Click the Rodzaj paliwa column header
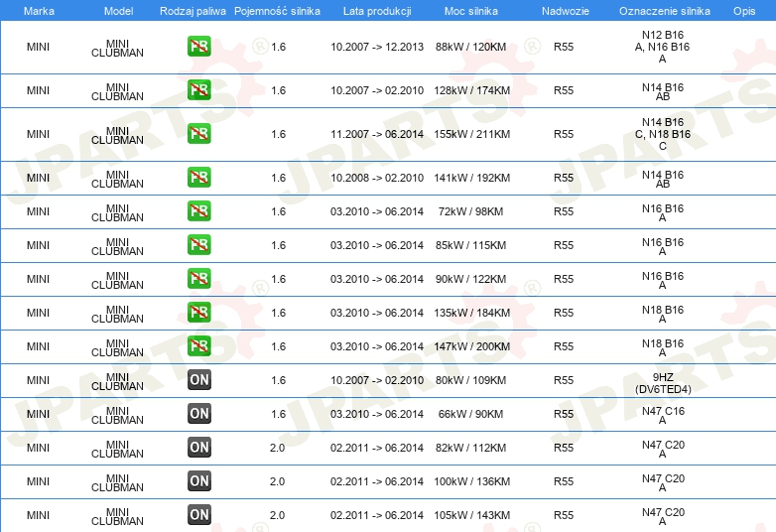 pyautogui.click(x=193, y=11)
